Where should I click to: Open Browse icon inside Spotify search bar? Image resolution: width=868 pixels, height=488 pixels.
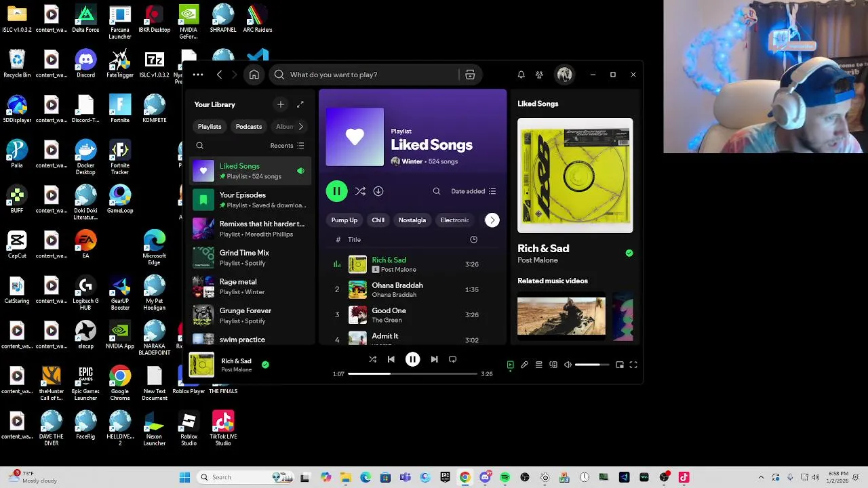coord(470,75)
